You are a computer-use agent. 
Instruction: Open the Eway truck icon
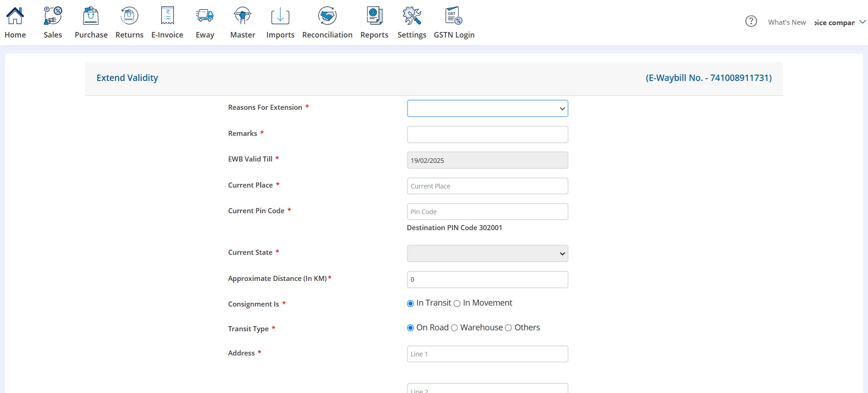click(205, 16)
